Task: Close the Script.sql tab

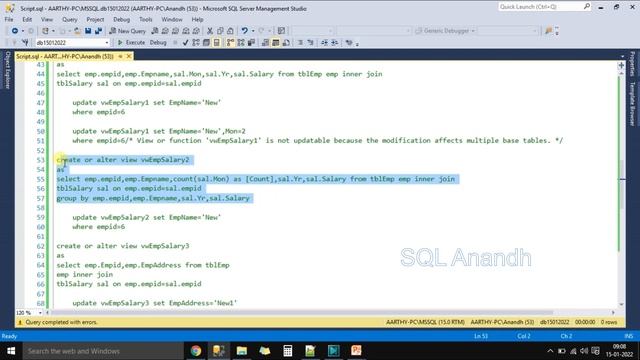Action: click(x=129, y=56)
